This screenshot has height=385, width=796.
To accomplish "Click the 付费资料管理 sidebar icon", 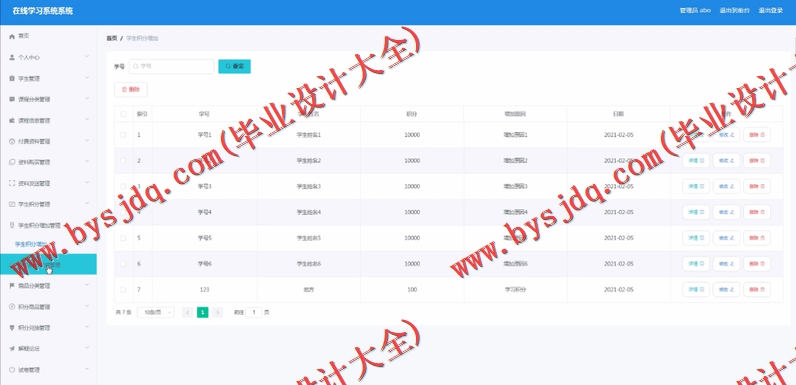I will 12,141.
